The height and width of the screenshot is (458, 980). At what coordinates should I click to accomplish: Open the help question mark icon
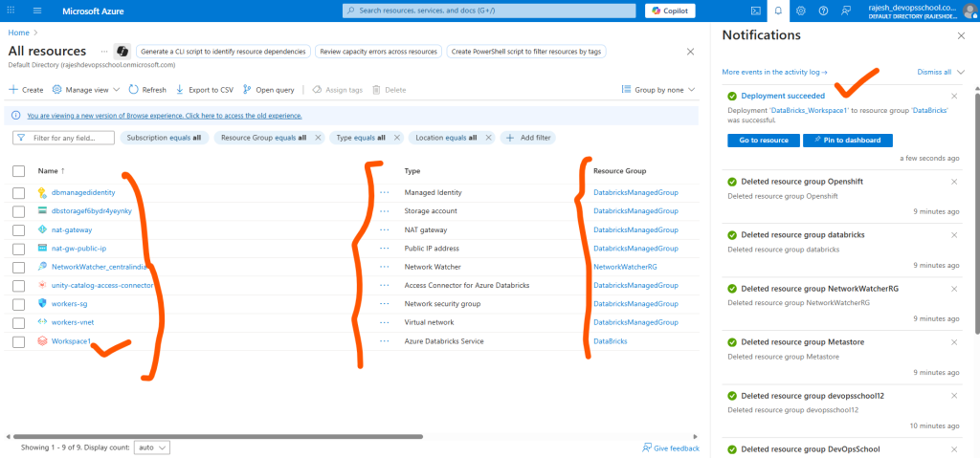point(823,11)
